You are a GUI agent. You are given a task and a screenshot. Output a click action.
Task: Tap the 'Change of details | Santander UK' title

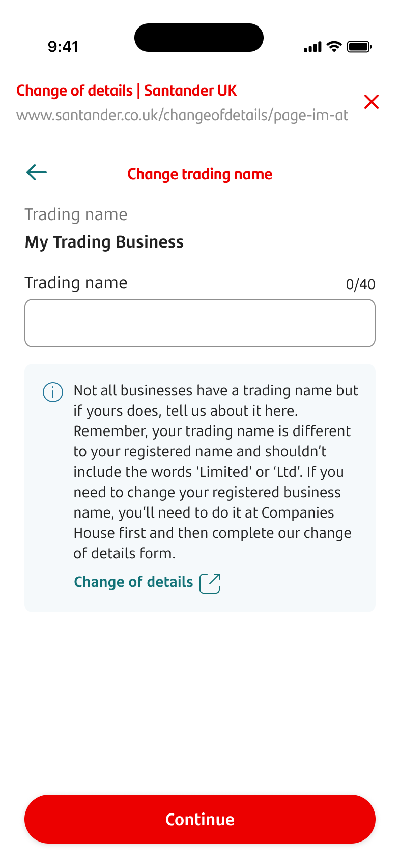tap(127, 91)
